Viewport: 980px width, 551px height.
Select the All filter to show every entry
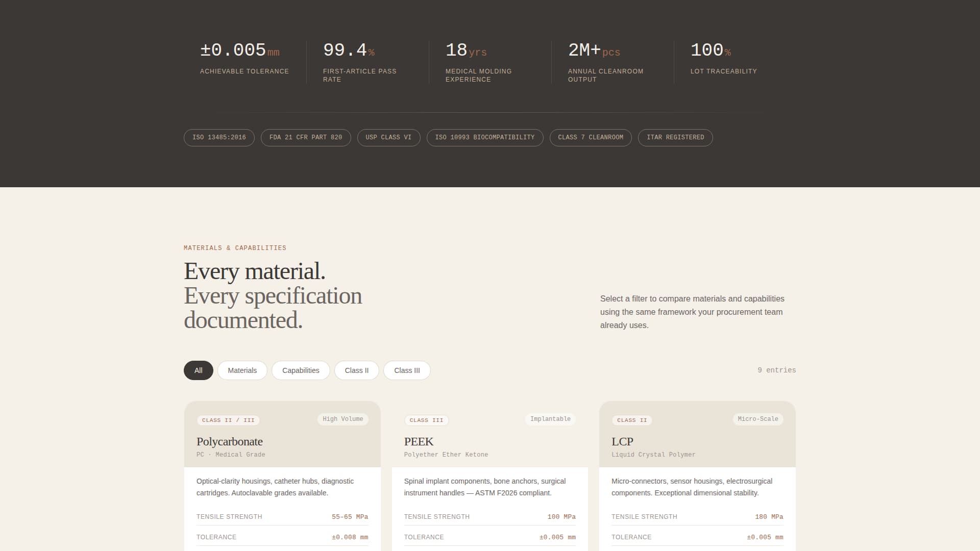point(198,370)
